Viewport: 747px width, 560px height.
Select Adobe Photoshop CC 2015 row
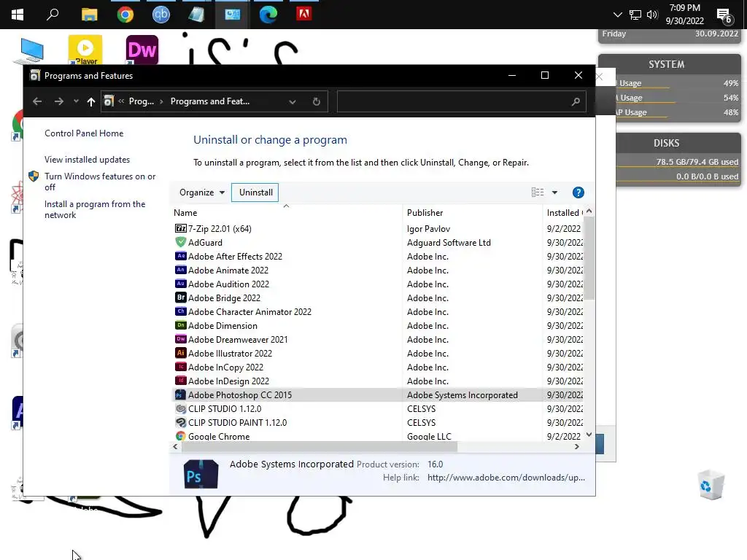(379, 394)
